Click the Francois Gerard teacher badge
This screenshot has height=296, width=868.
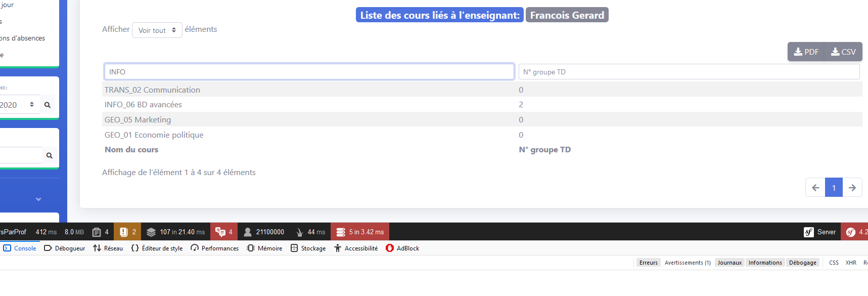point(567,15)
